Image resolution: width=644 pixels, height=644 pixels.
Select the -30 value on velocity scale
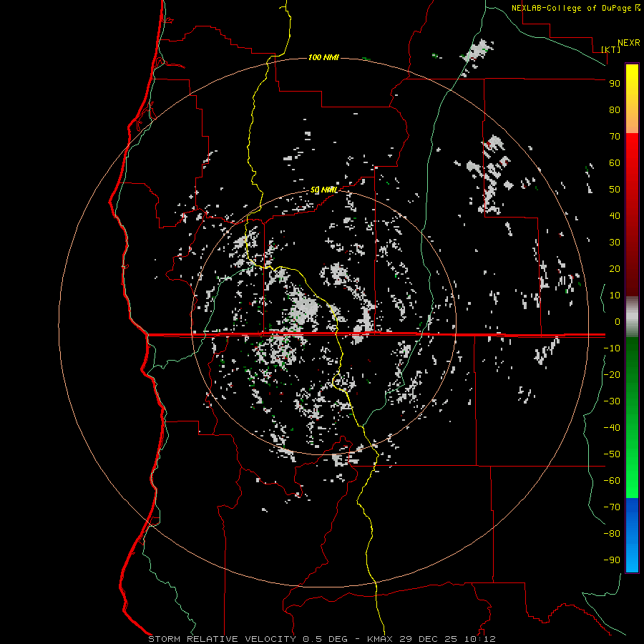click(612, 401)
